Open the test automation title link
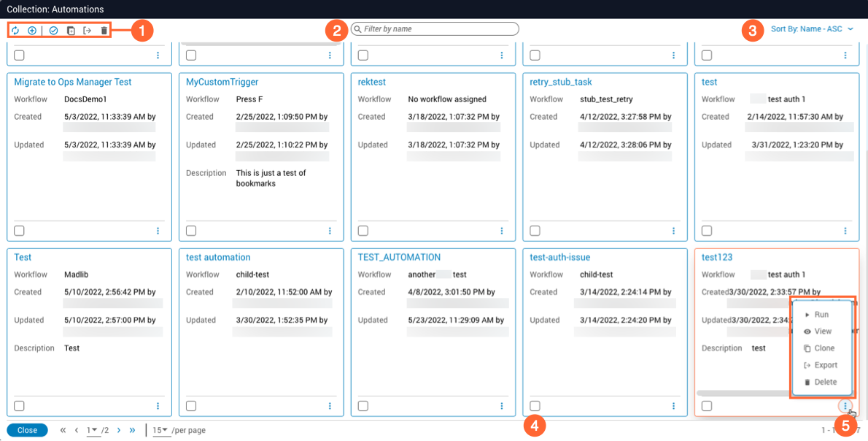 [218, 258]
